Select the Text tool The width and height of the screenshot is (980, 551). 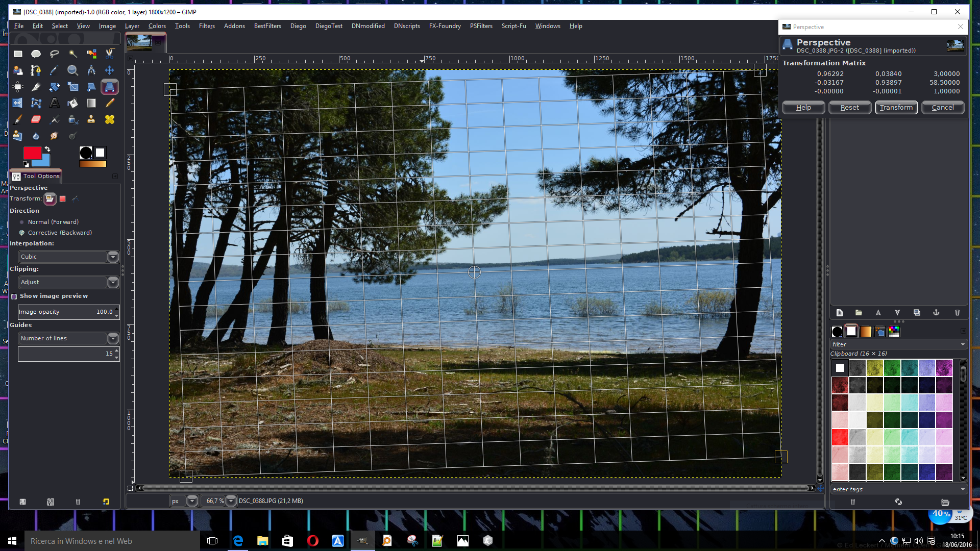[55, 103]
